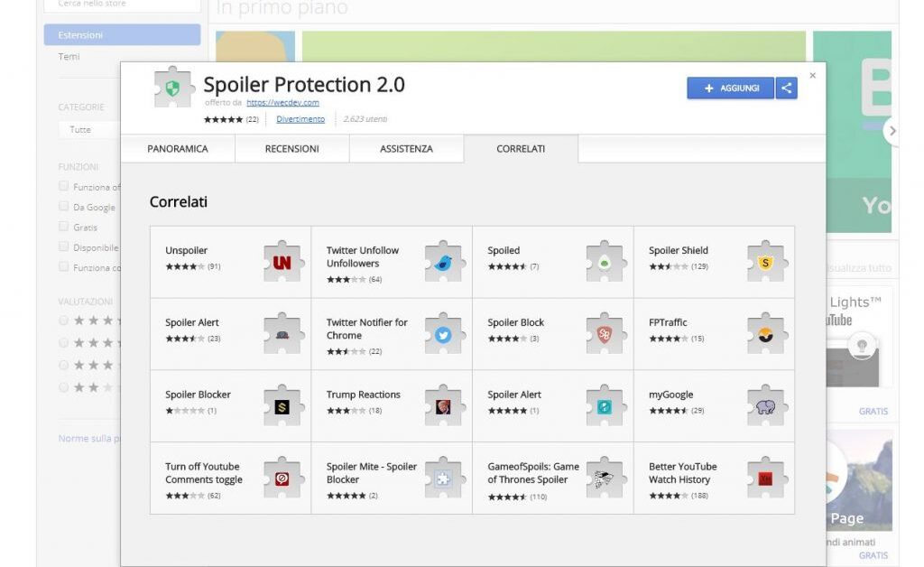Open Better YouTube Watch History title
The height and width of the screenshot is (567, 924).
(682, 473)
